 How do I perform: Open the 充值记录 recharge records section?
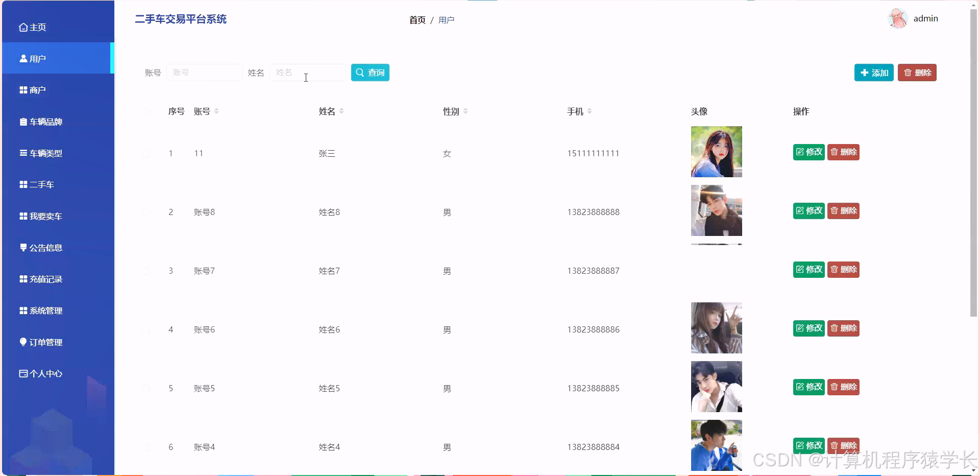pyautogui.click(x=45, y=279)
